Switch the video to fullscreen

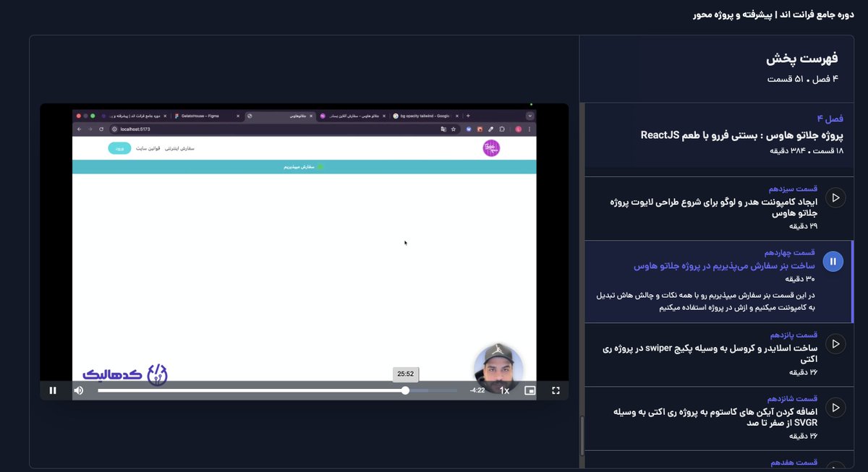[x=556, y=390]
